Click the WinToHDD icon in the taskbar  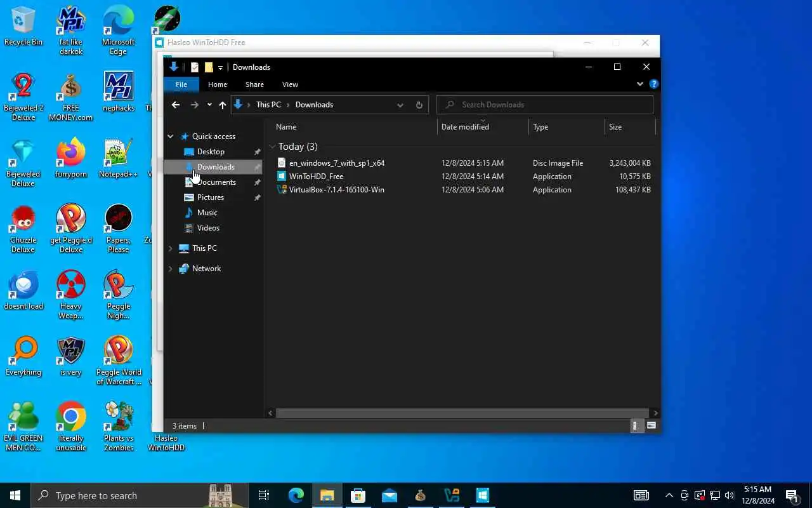(x=483, y=495)
